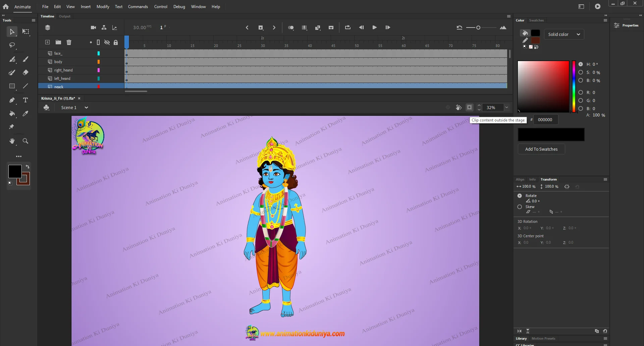Click the Add To Swatches button
The height and width of the screenshot is (346, 644).
(541, 149)
